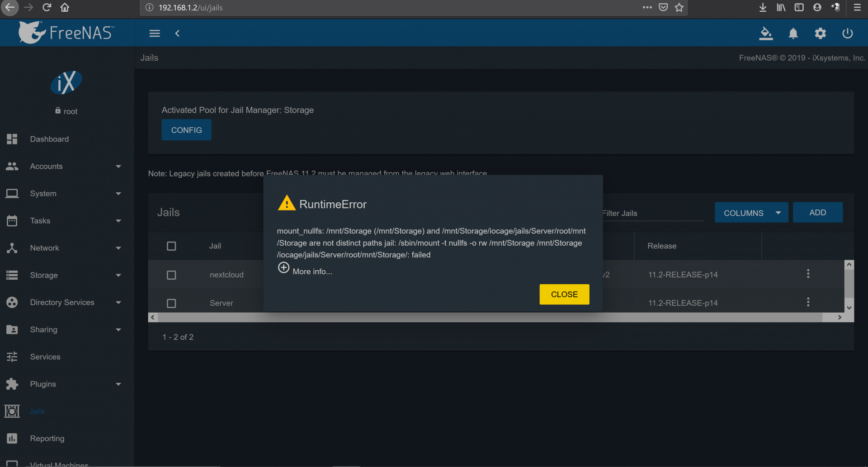Expand the System menu arrow

(118, 194)
